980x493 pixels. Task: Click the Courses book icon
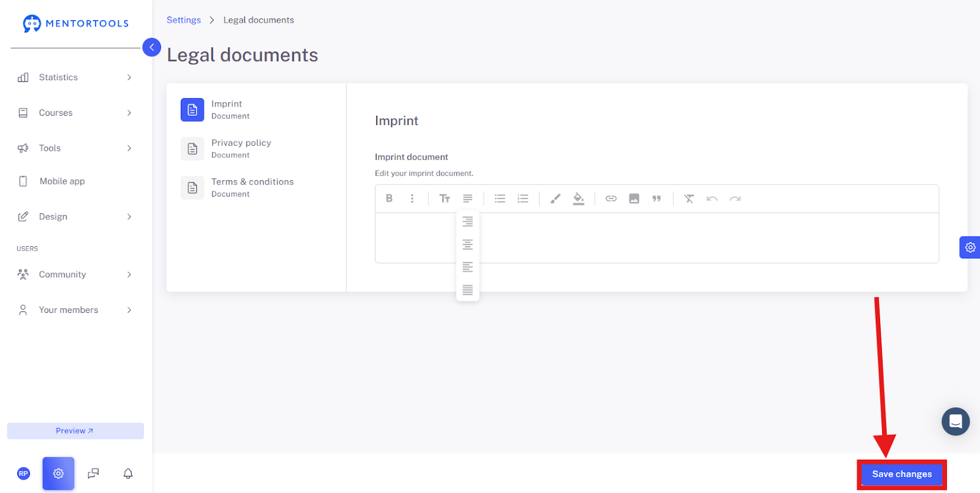[23, 113]
